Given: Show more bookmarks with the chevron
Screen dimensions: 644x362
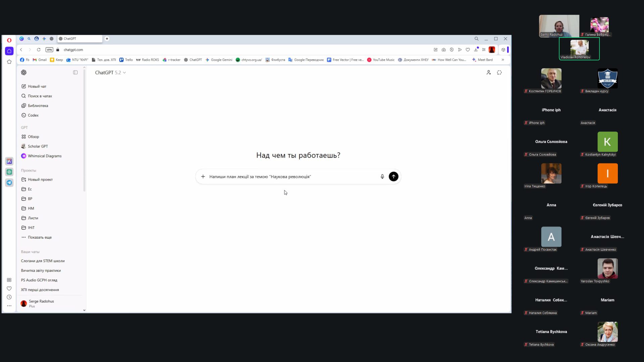Looking at the screenshot, I should (x=503, y=60).
